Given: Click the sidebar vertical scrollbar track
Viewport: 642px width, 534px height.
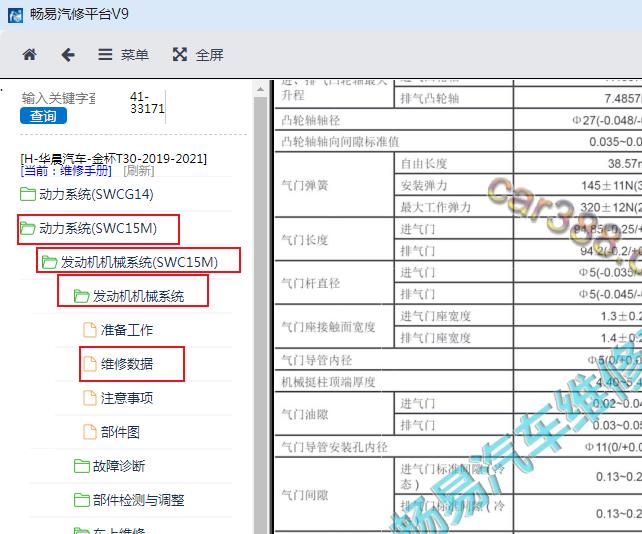Looking at the screenshot, I should 260,315.
